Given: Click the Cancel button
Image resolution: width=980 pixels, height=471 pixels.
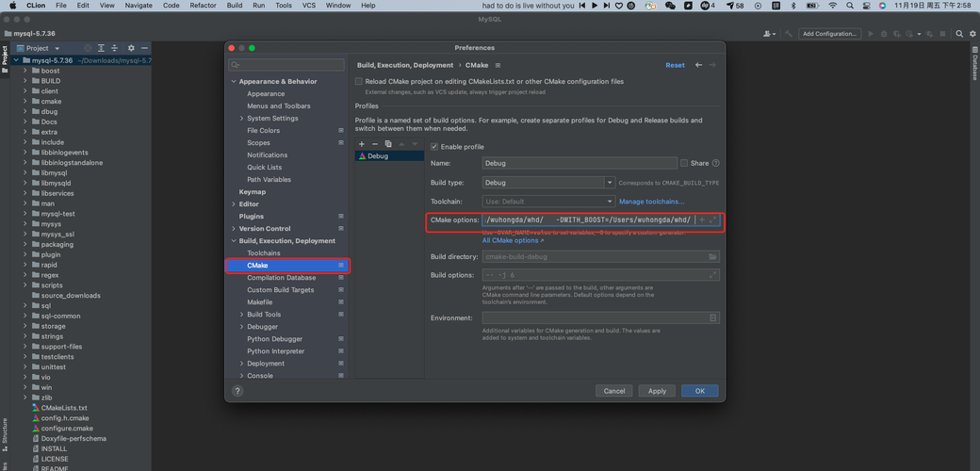Looking at the screenshot, I should point(614,391).
